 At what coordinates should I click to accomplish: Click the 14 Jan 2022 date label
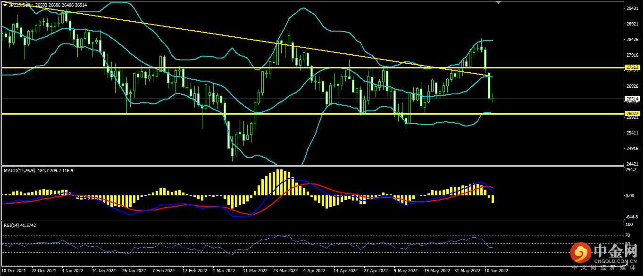tap(103, 271)
